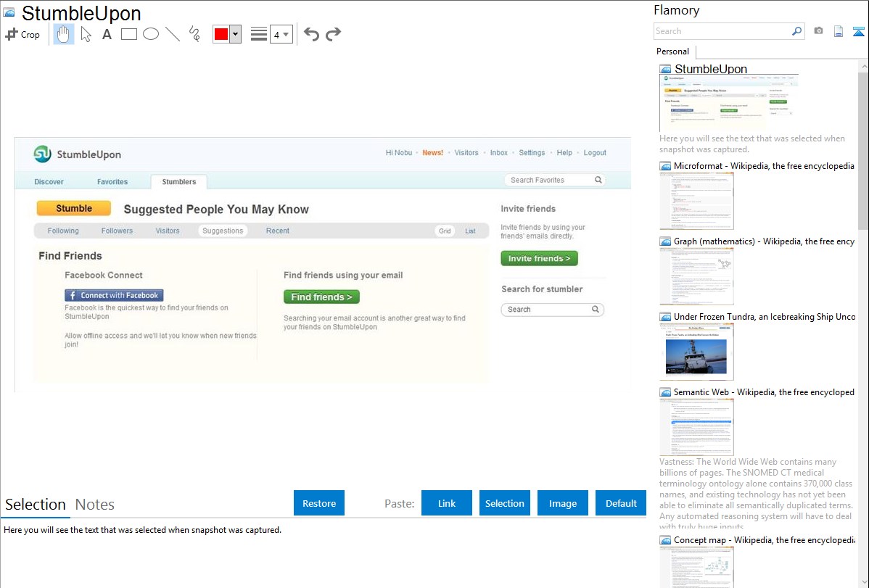
Task: Select the arrow pointer tool
Action: click(86, 34)
